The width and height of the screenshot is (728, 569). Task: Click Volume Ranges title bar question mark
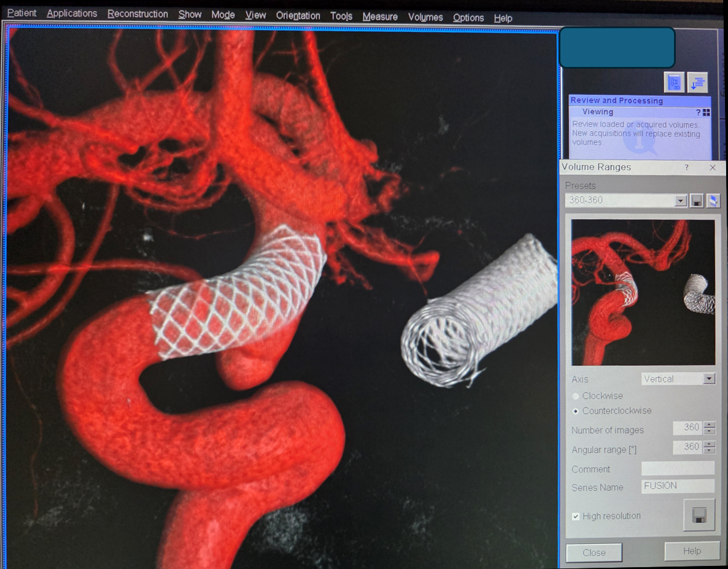coord(686,168)
